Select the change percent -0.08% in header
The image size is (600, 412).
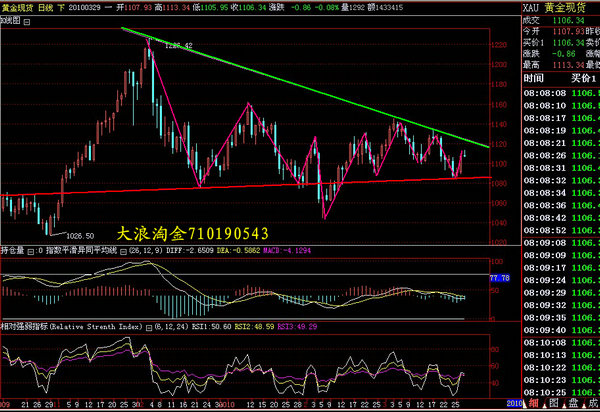pyautogui.click(x=326, y=8)
